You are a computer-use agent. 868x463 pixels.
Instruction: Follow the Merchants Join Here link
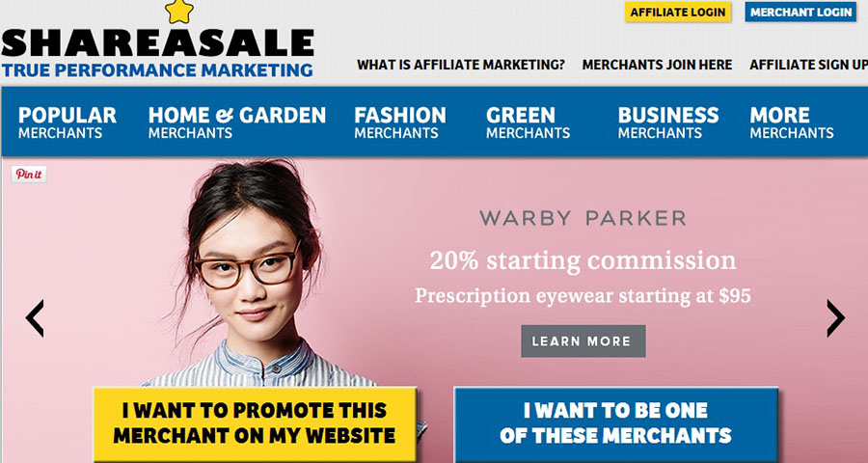coord(657,65)
